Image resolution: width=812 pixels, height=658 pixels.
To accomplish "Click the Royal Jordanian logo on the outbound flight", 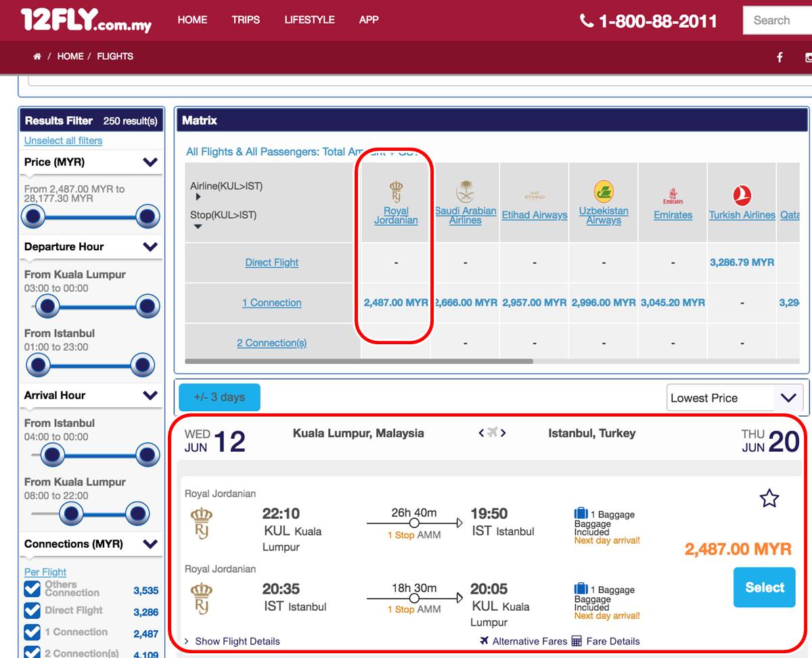I will click(202, 523).
